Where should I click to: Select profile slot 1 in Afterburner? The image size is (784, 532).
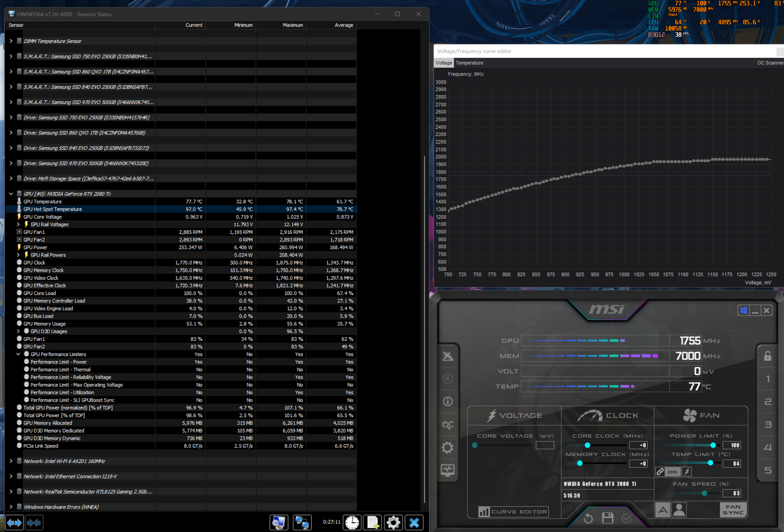tap(768, 379)
